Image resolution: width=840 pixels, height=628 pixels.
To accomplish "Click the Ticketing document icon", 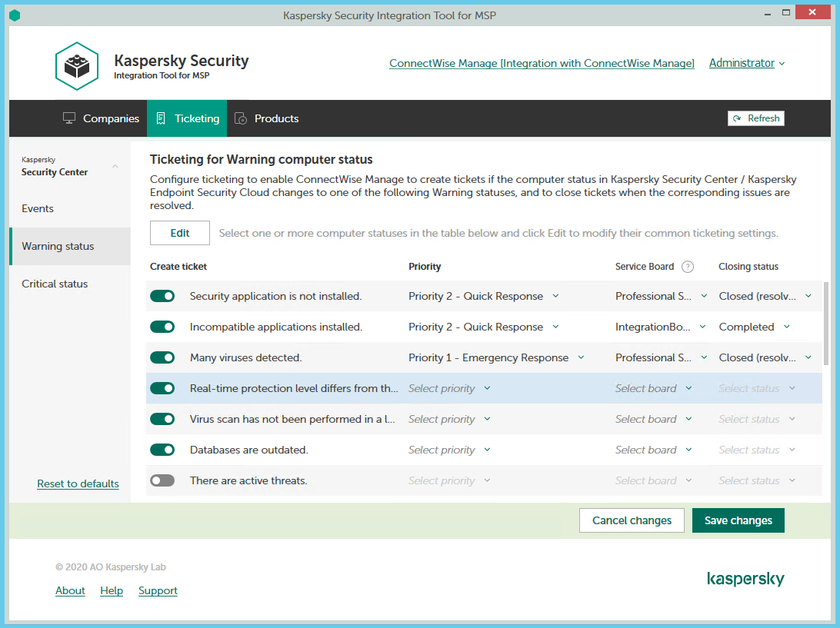I will [161, 118].
